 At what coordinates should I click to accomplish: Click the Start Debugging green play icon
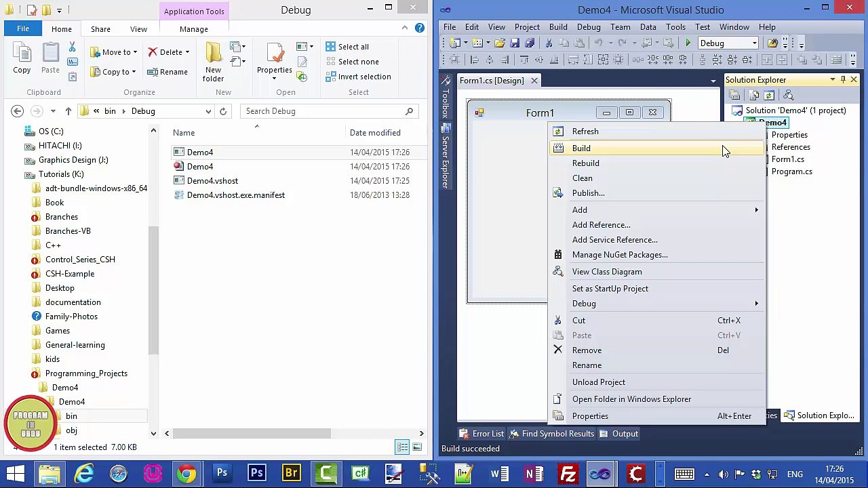[x=688, y=43]
